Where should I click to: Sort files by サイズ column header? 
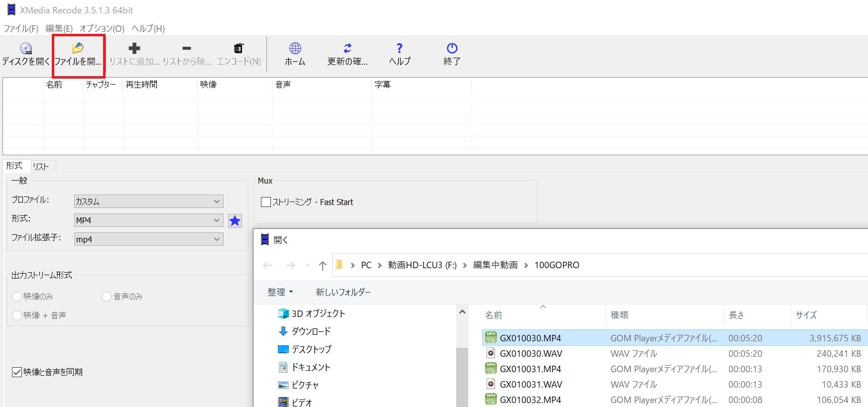(x=829, y=315)
